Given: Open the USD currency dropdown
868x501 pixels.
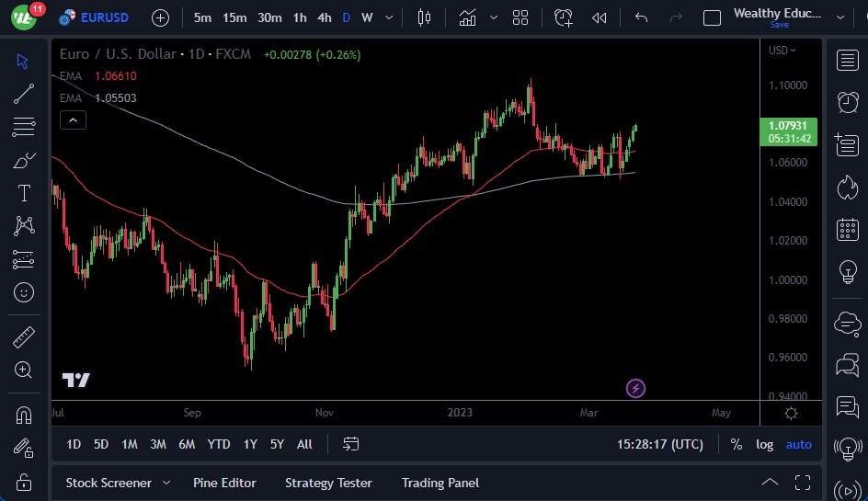Looking at the screenshot, I should pos(782,51).
